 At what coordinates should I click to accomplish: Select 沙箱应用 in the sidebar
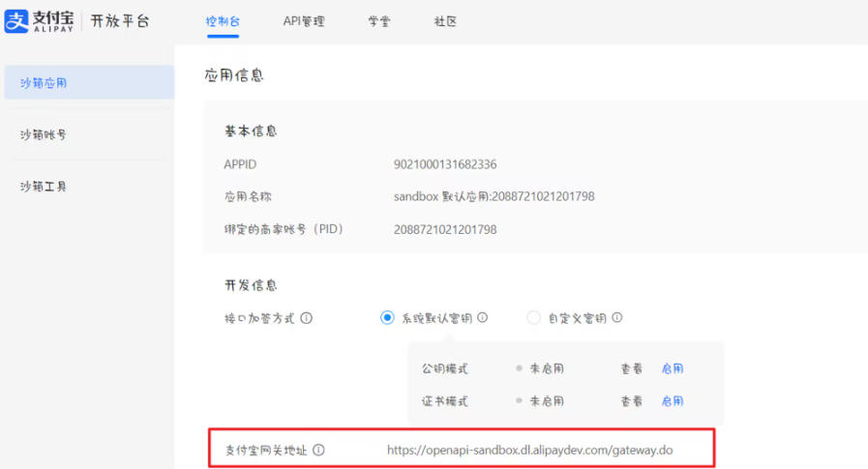coord(89,82)
